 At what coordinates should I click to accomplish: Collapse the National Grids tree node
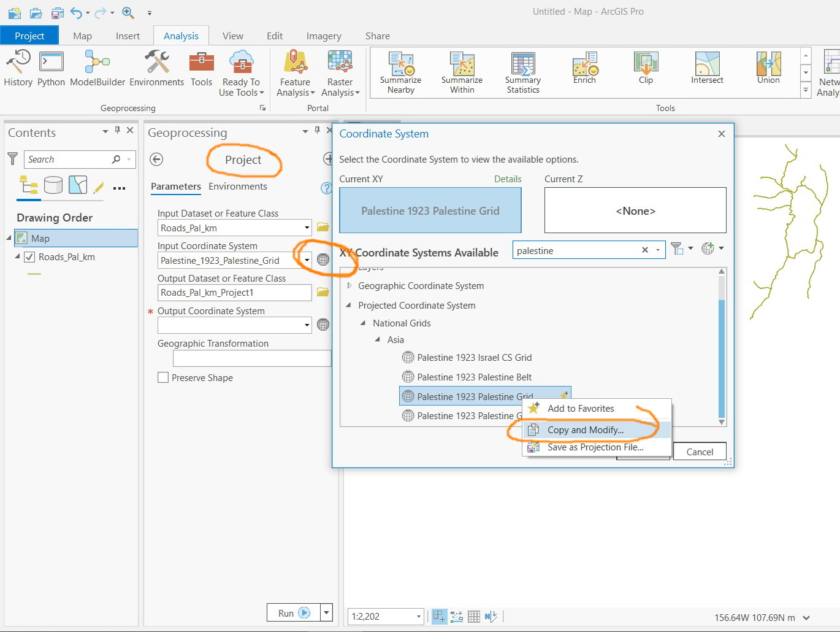pos(363,323)
